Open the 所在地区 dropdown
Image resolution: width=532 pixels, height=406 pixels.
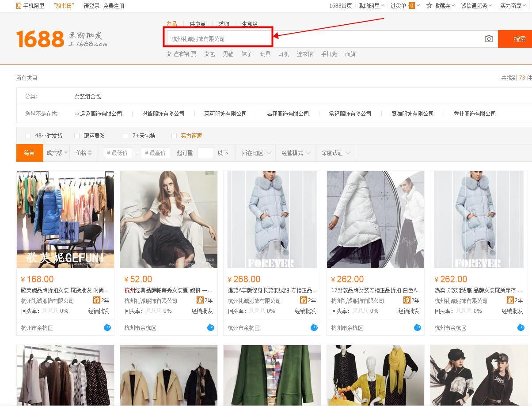(x=256, y=153)
